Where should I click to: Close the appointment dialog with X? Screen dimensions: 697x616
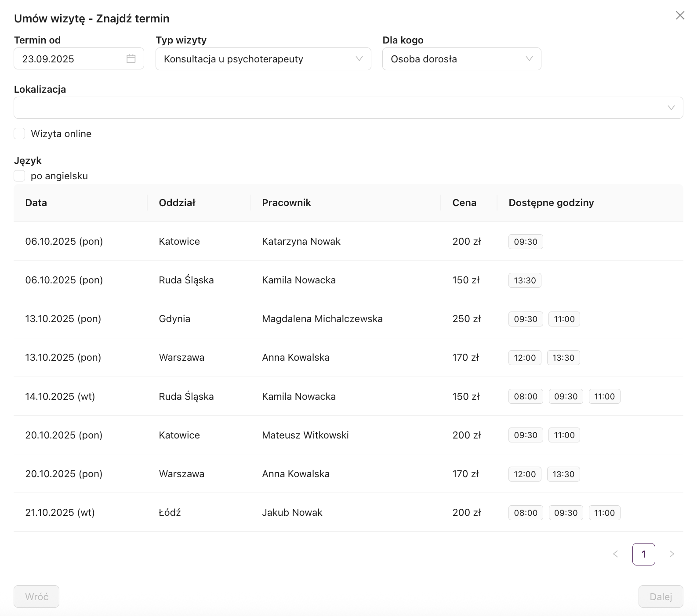pyautogui.click(x=680, y=16)
